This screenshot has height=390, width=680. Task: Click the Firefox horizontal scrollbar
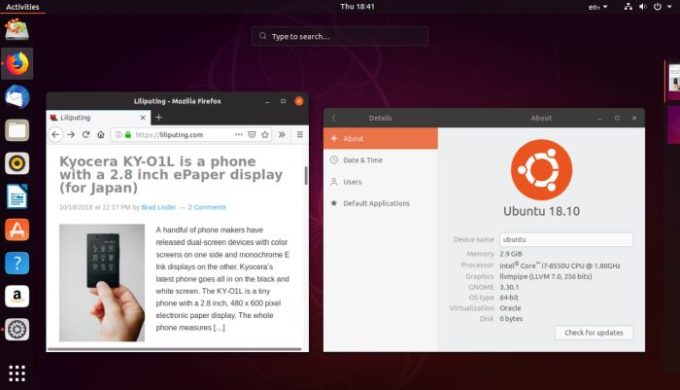coord(175,349)
